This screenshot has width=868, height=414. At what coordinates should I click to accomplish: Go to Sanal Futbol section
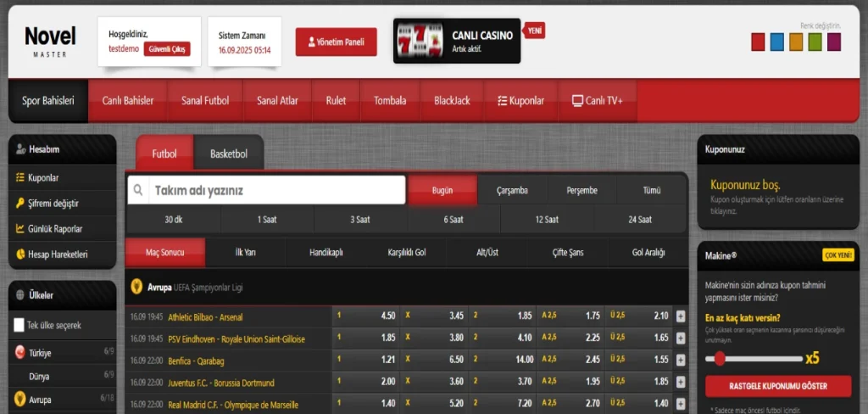(x=205, y=101)
